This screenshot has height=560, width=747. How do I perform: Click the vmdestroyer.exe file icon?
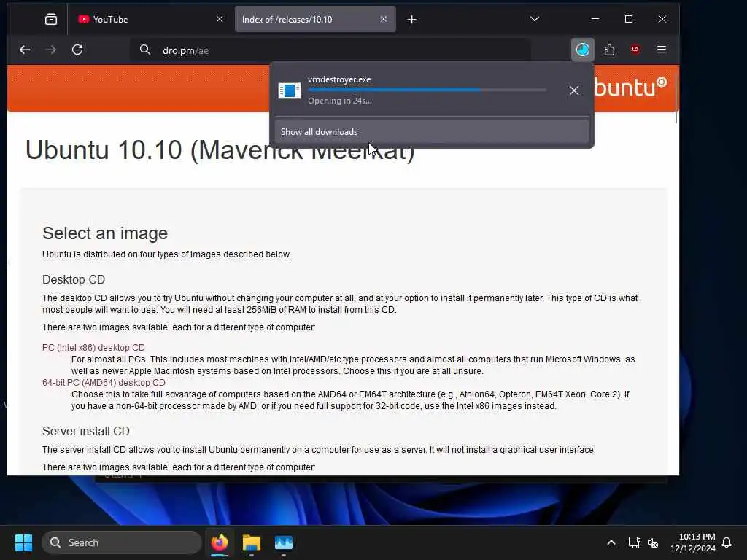point(290,90)
